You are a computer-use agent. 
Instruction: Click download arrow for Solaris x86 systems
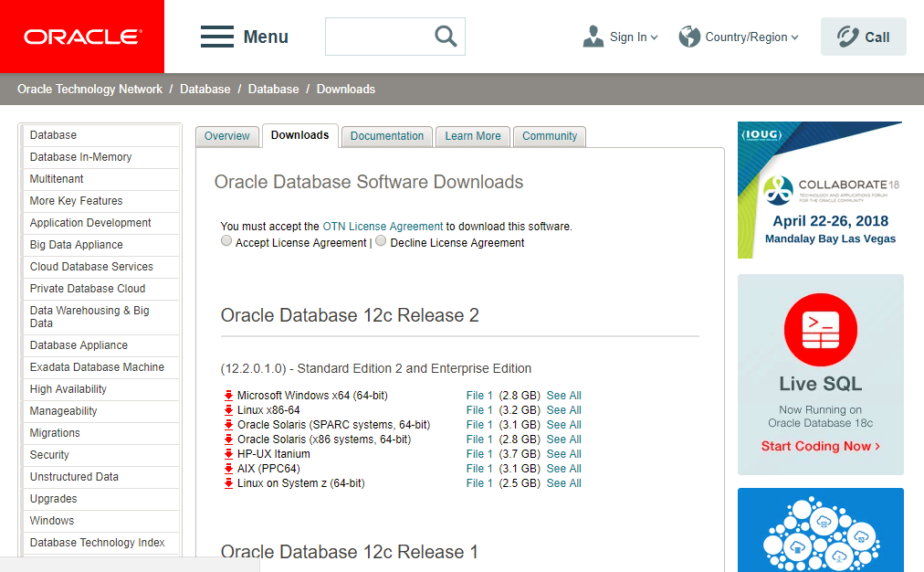point(228,440)
